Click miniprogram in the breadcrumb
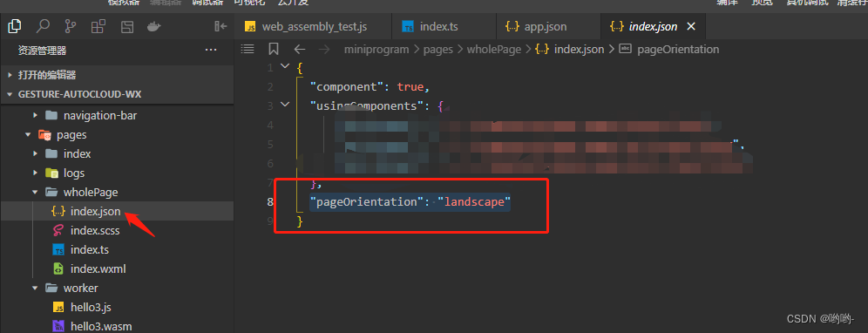Image resolution: width=868 pixels, height=333 pixels. [376, 50]
